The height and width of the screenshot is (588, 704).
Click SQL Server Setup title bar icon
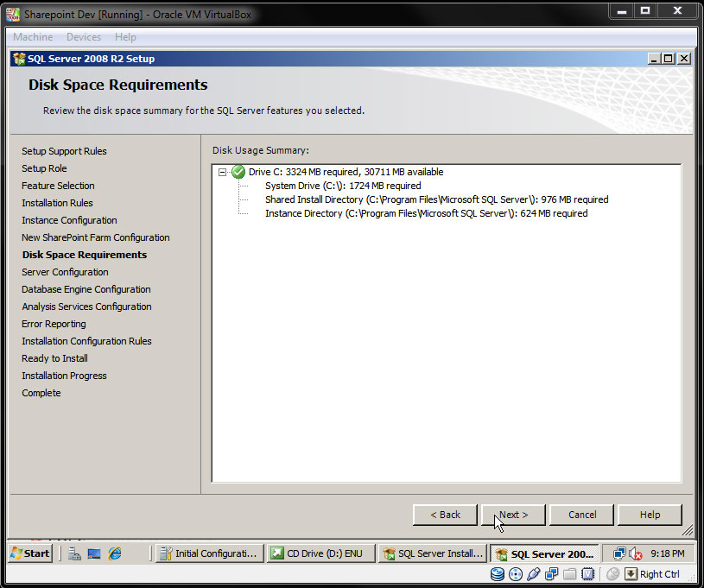pyautogui.click(x=19, y=59)
